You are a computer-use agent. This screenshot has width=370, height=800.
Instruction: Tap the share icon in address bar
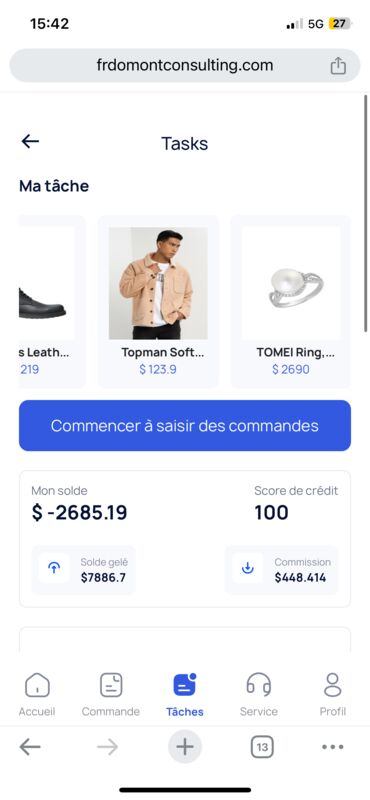point(338,66)
